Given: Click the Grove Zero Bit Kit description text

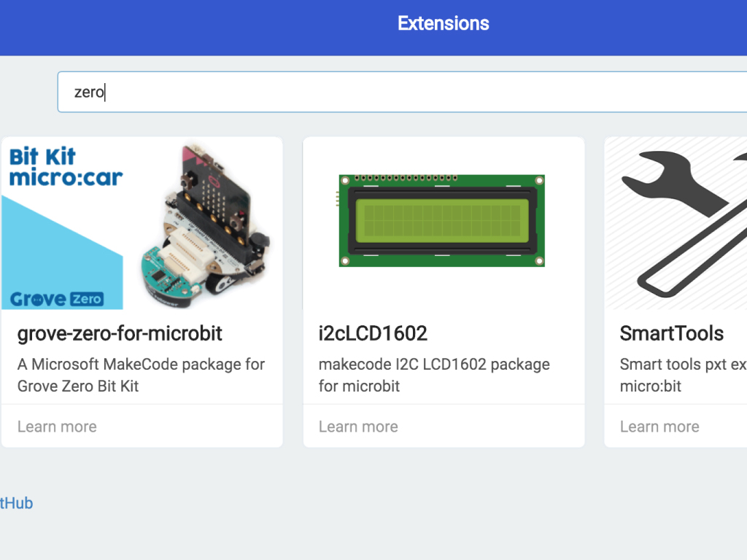Looking at the screenshot, I should (x=141, y=376).
